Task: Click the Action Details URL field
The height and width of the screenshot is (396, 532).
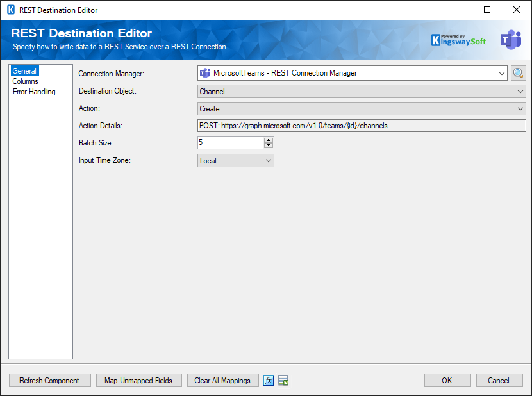Action: [x=362, y=126]
